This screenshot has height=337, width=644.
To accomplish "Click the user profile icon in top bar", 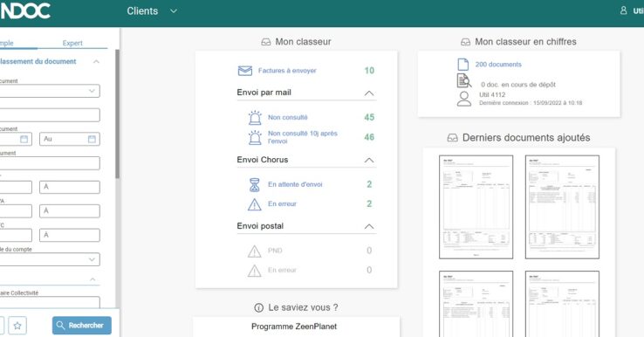I will pyautogui.click(x=623, y=10).
